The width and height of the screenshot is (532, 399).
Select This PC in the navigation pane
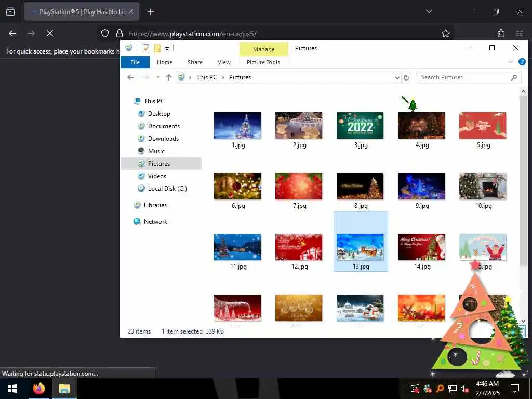click(154, 101)
